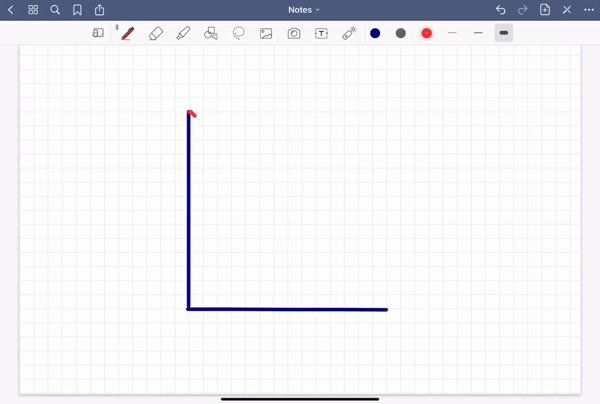Choose the thickest stroke width

tap(504, 33)
